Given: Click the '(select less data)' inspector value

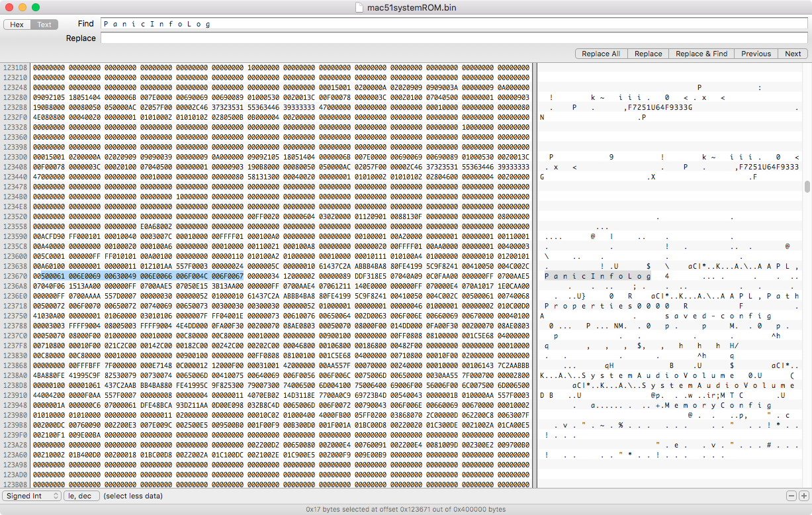Looking at the screenshot, I should [x=133, y=496].
